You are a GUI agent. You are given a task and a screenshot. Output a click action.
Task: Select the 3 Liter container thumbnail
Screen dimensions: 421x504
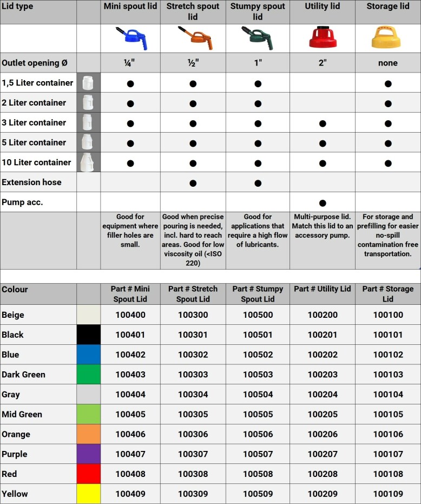click(87, 122)
